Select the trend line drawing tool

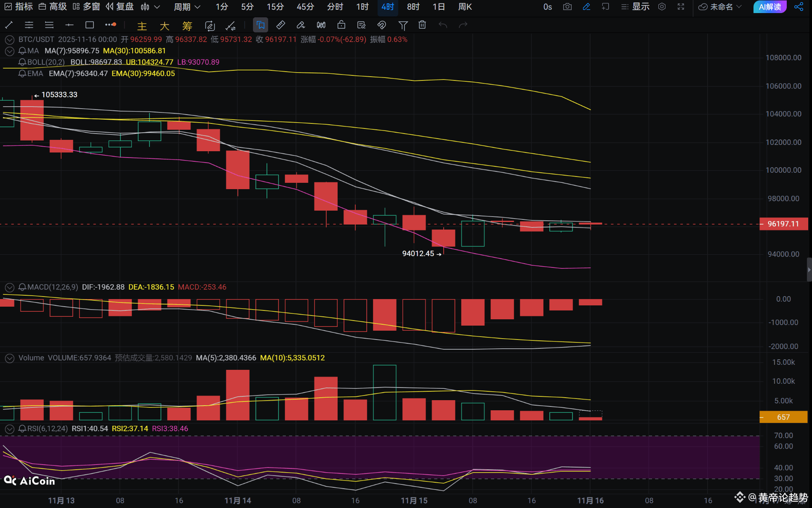click(x=8, y=25)
